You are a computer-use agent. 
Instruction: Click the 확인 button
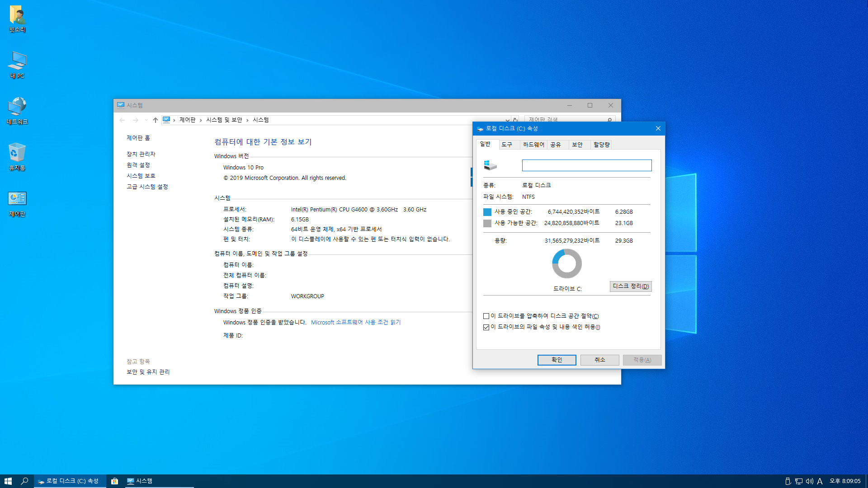557,360
